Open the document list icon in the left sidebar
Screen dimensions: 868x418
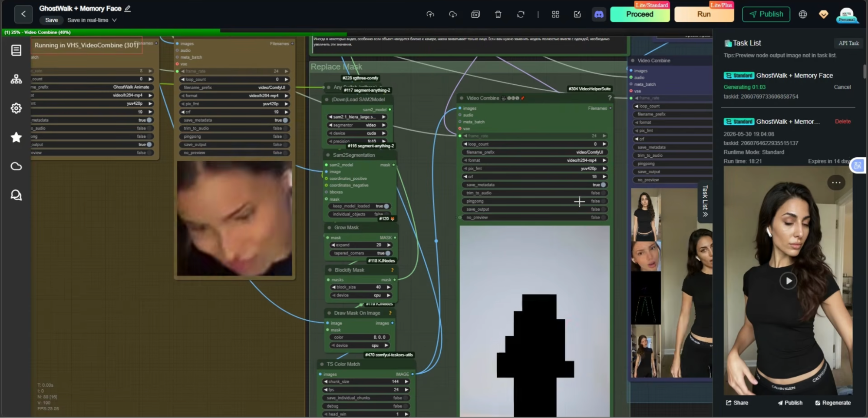tap(16, 50)
